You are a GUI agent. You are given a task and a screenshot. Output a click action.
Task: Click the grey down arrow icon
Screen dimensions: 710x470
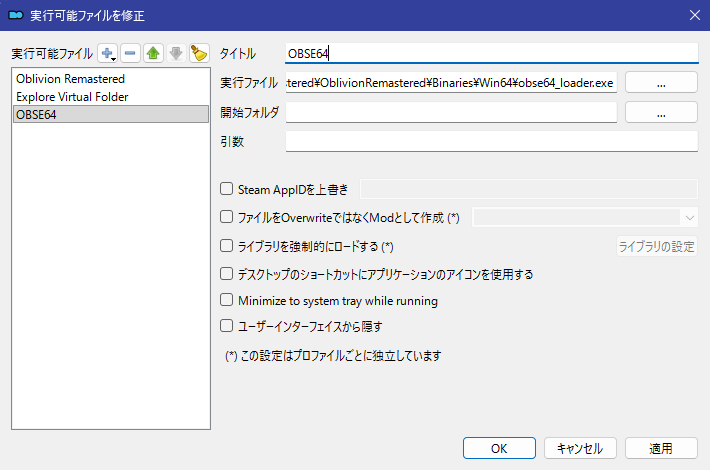[x=176, y=53]
